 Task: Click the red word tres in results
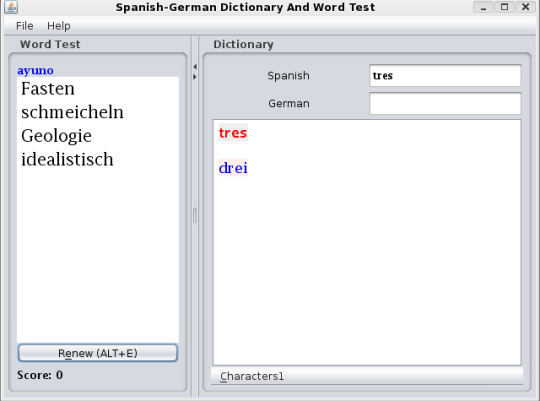pyautogui.click(x=233, y=133)
